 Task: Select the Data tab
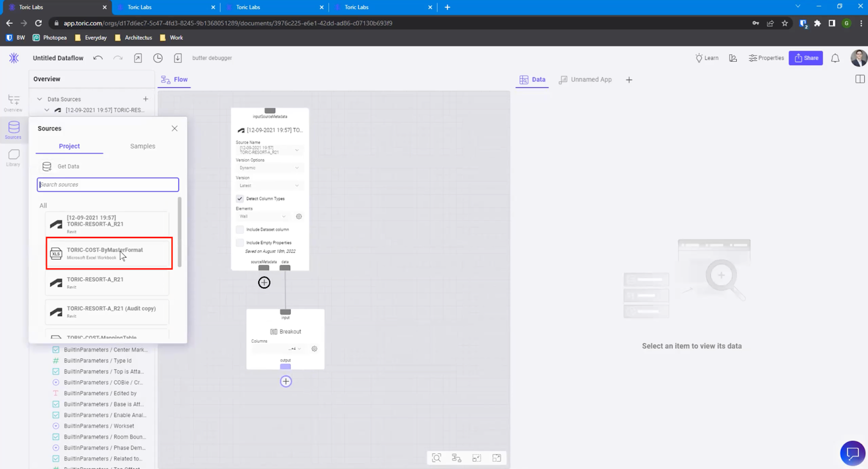[x=532, y=80]
